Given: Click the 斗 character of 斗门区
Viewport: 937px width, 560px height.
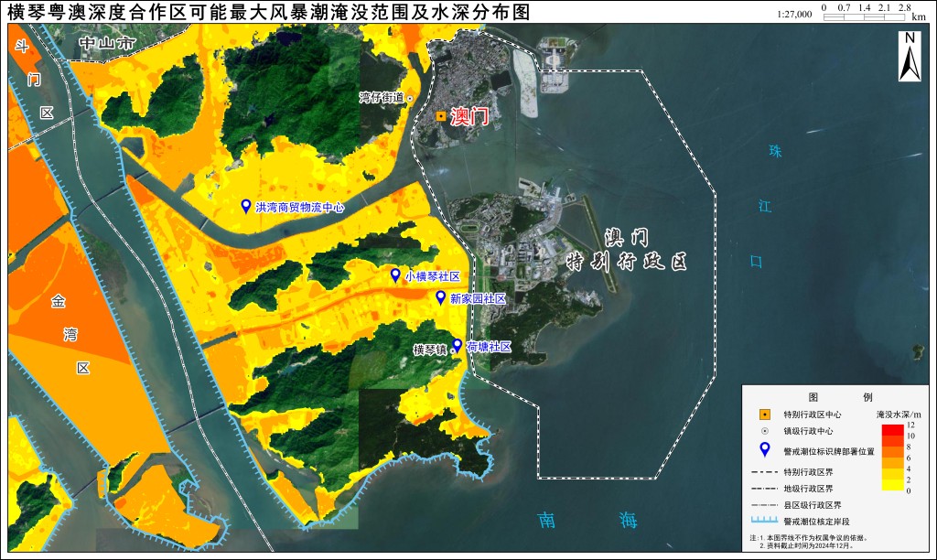Looking at the screenshot, I should pos(22,46).
